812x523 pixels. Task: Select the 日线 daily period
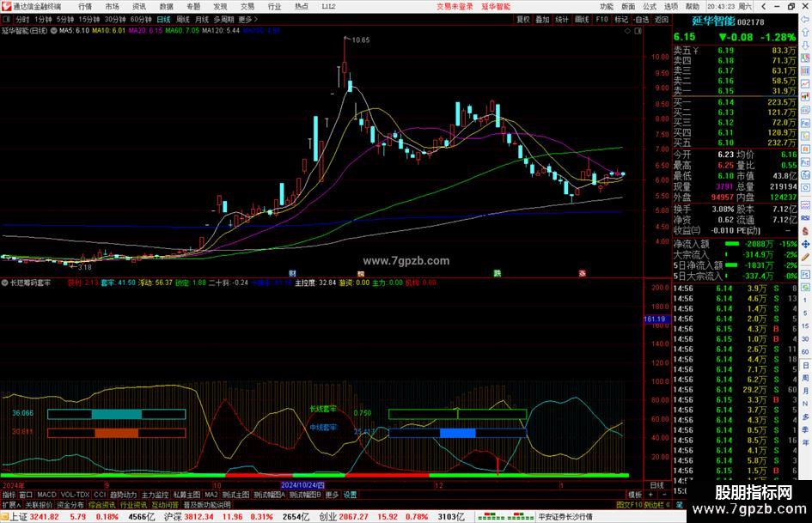click(163, 20)
